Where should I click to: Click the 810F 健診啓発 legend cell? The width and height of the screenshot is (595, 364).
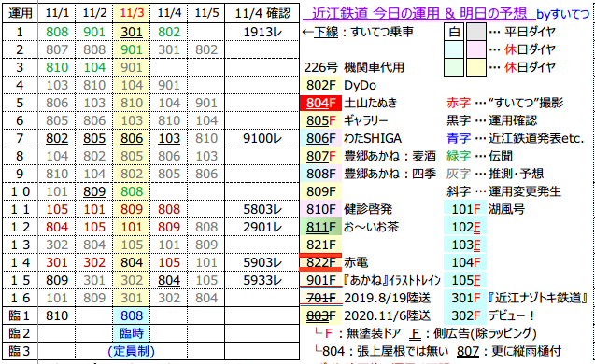tap(321, 209)
